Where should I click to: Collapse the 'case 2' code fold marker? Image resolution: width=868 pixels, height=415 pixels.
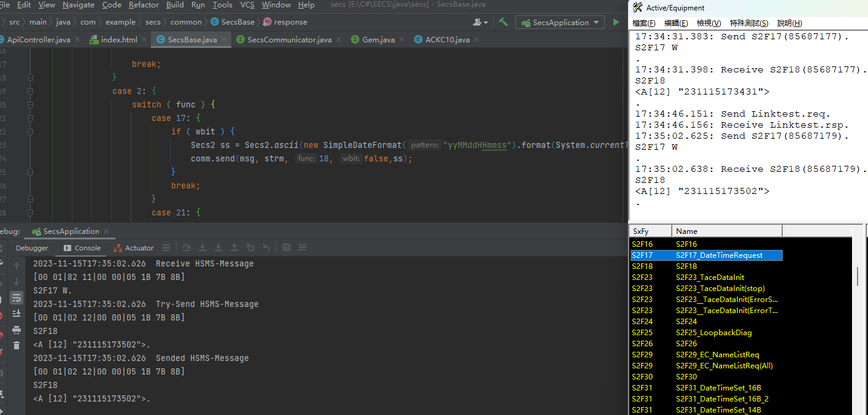29,91
